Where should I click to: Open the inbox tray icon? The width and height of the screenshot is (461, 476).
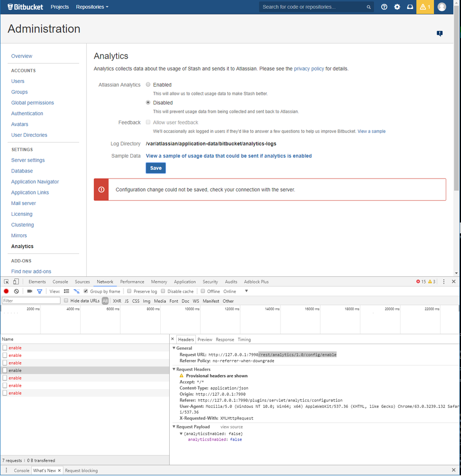pos(410,7)
